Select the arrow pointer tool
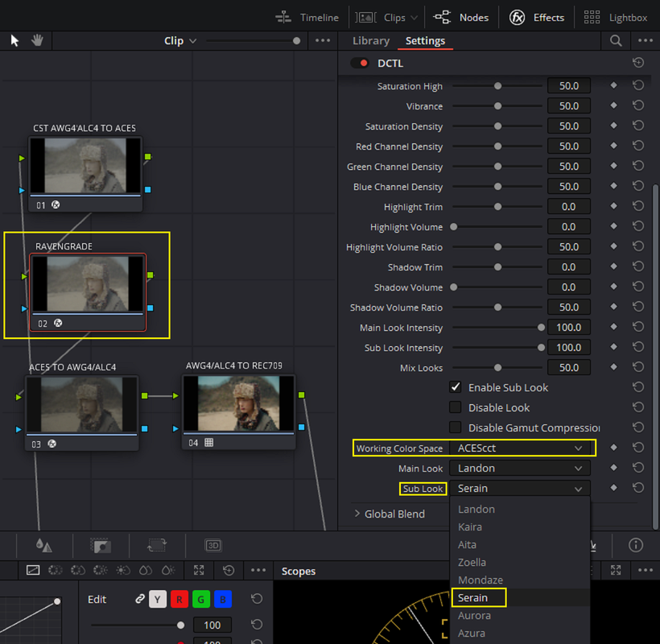Image resolution: width=660 pixels, height=644 pixels. [x=14, y=40]
